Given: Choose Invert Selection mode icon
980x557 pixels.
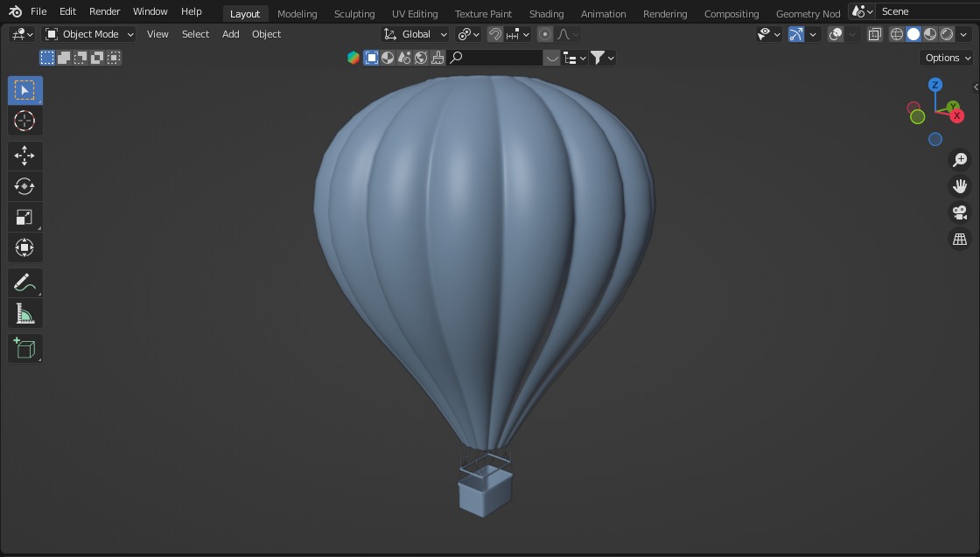Looking at the screenshot, I should coord(97,58).
